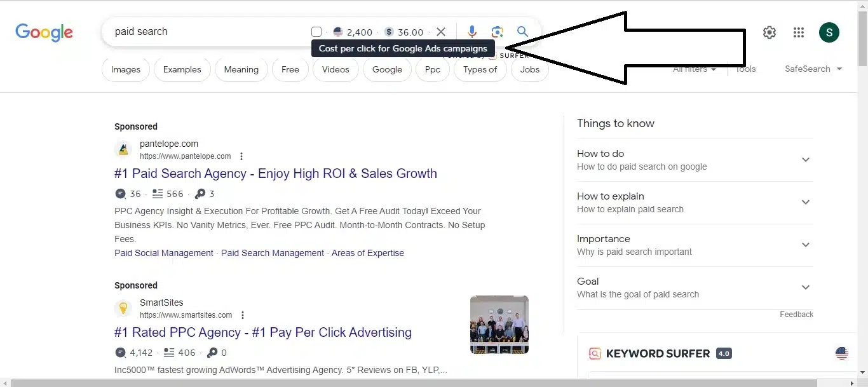Click the Feedback link
This screenshot has height=387, width=868.
coord(796,315)
